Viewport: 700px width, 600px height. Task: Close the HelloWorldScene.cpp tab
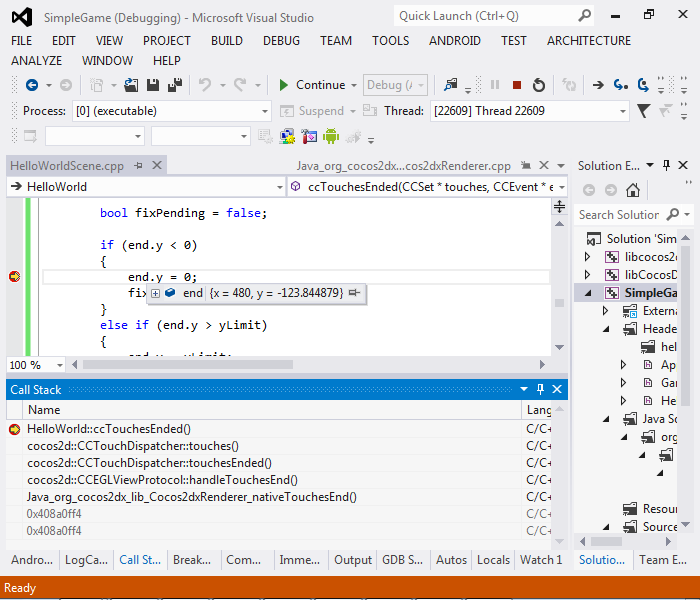[157, 166]
